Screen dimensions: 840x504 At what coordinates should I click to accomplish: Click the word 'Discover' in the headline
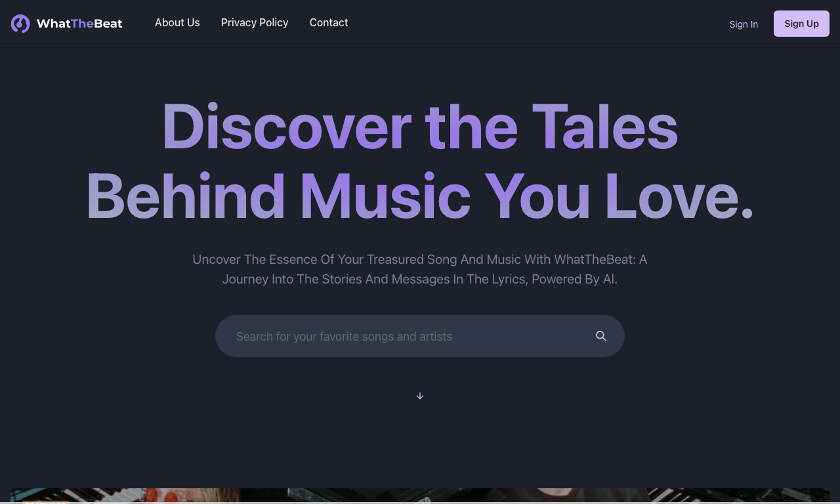[x=286, y=127]
